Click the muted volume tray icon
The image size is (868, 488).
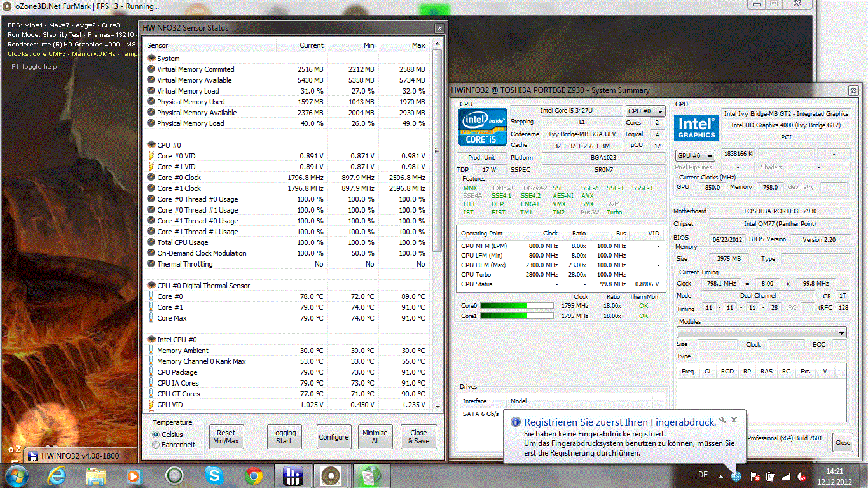(802, 476)
